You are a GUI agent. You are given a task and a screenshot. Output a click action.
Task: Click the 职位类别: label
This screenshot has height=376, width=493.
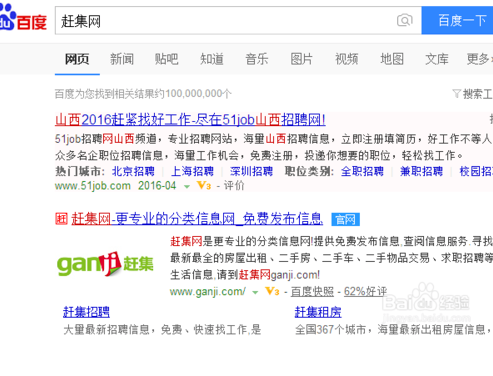click(309, 171)
